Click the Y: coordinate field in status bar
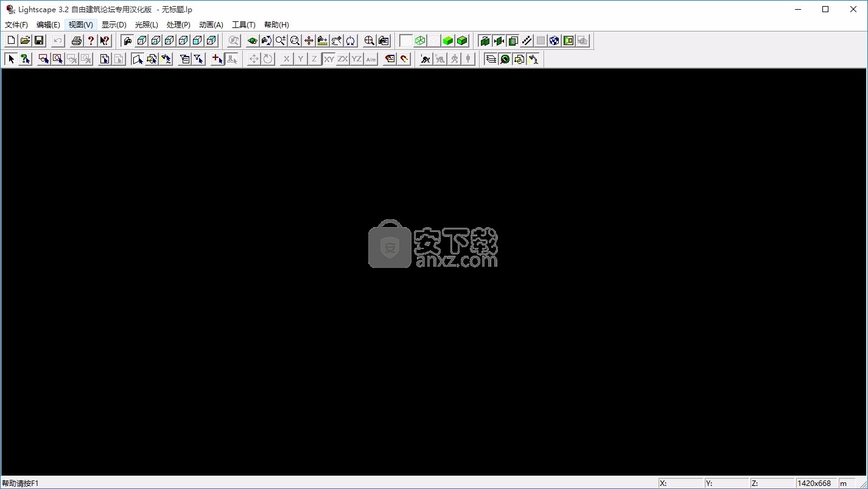The image size is (868, 489). point(727,483)
